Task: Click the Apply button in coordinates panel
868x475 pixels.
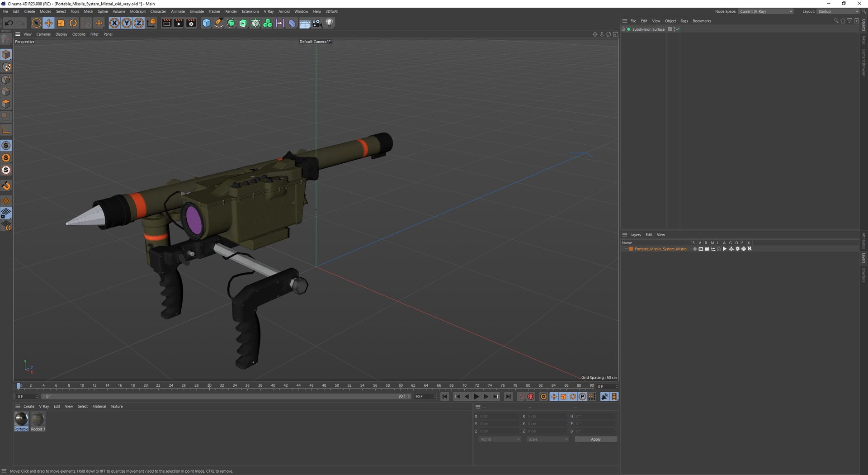Action: pyautogui.click(x=595, y=439)
